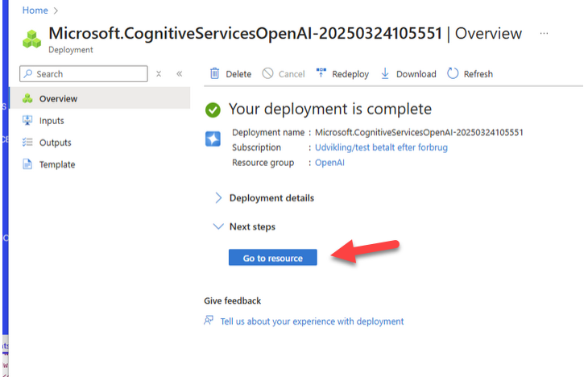Viewport: 588px width, 377px height.
Task: Click the Cancel circle-slash icon
Action: (x=267, y=73)
